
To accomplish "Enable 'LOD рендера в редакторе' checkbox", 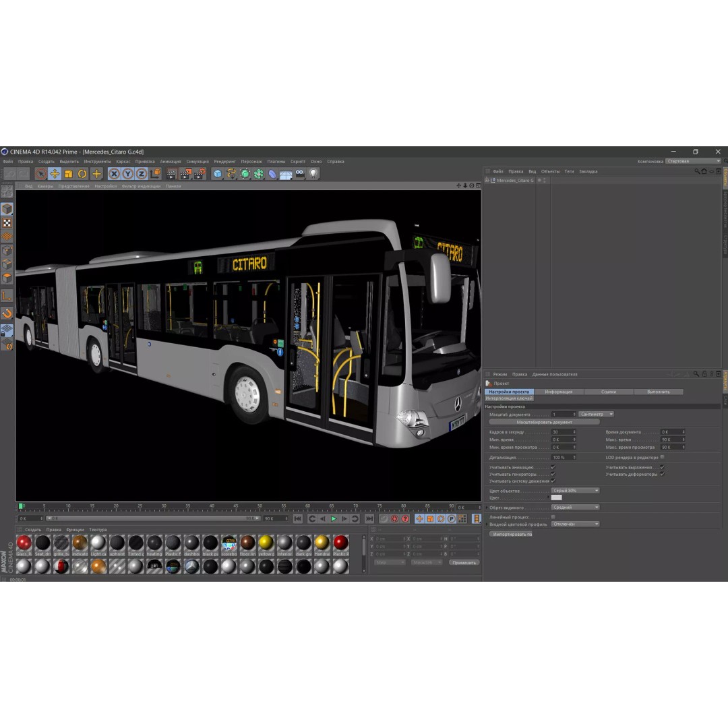I will pos(662,457).
